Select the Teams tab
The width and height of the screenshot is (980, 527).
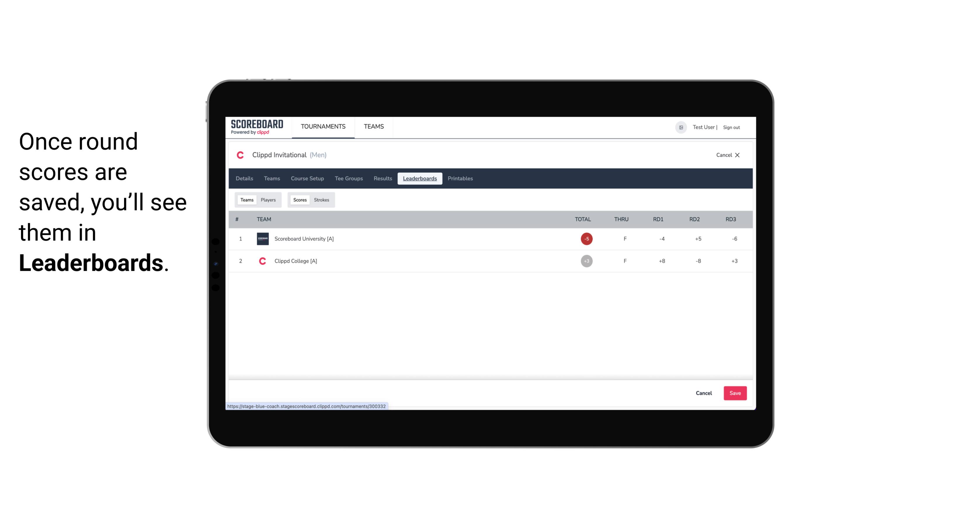tap(246, 199)
